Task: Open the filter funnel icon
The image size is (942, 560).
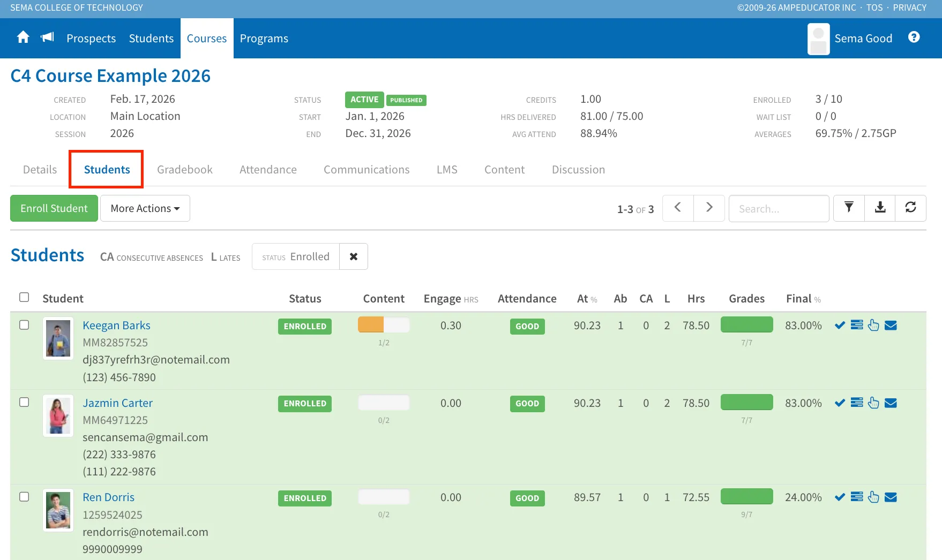Action: 849,208
